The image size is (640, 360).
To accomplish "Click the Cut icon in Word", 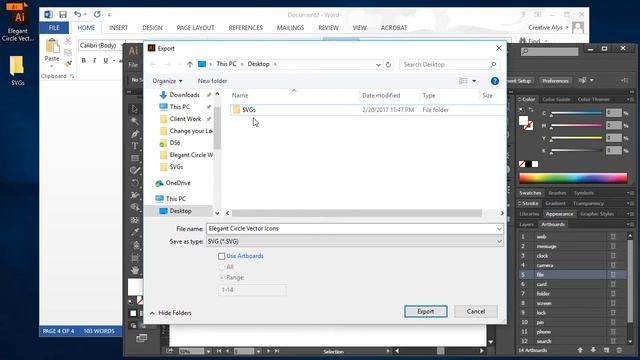I will coord(68,42).
